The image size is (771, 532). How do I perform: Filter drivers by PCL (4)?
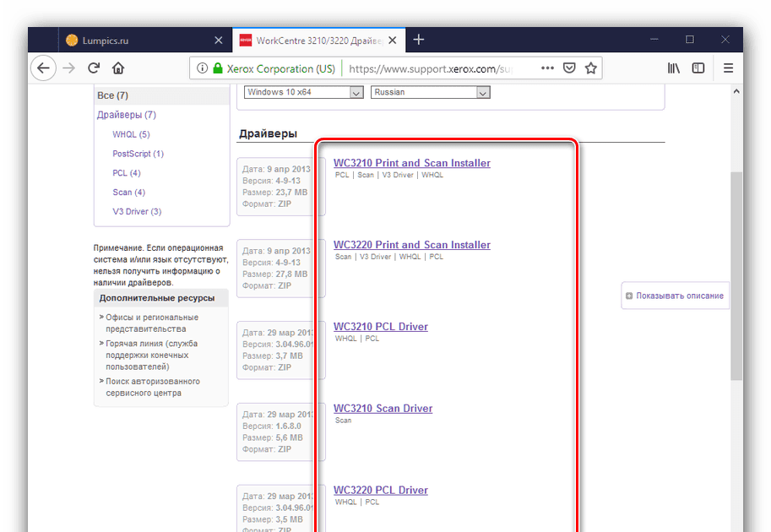point(127,173)
